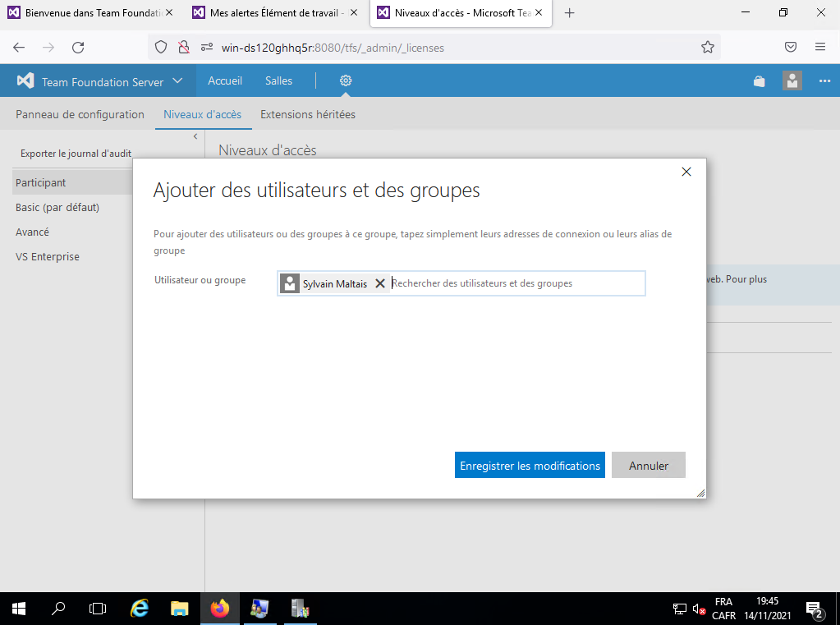Screen dimensions: 840x625
Task: Open a new browser tab
Action: pos(570,13)
